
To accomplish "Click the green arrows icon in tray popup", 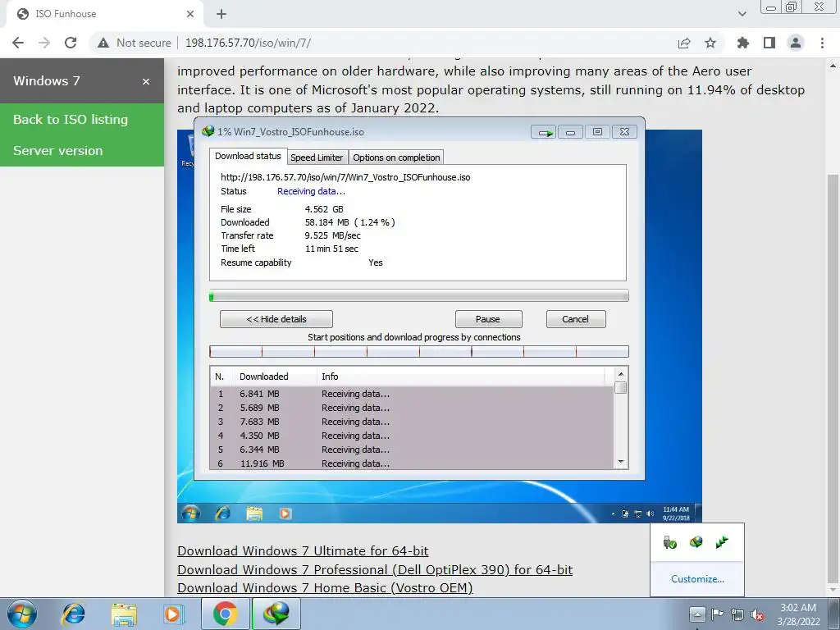I will [x=722, y=542].
